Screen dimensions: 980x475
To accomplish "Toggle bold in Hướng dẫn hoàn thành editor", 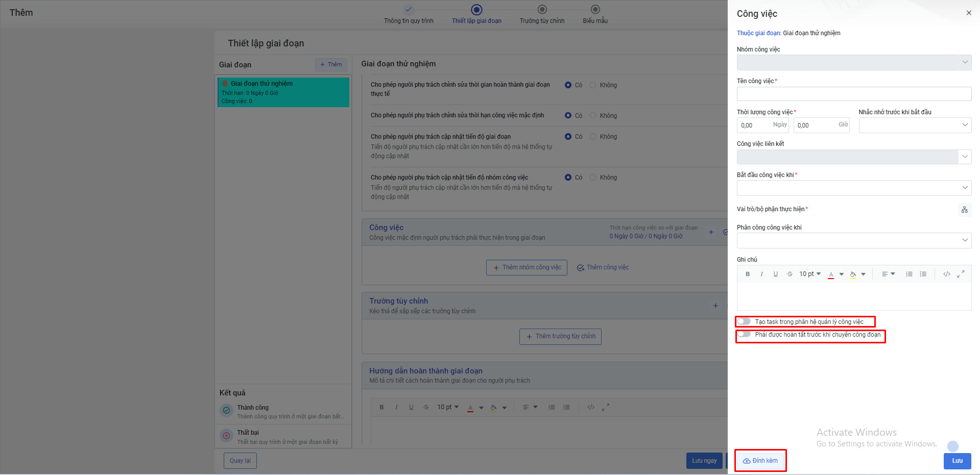I will (381, 407).
